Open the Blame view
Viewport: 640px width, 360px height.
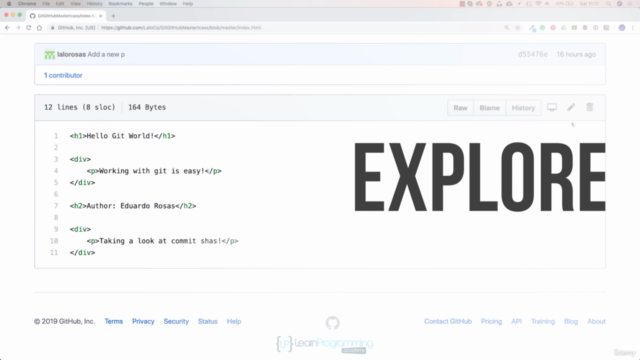[x=489, y=108]
